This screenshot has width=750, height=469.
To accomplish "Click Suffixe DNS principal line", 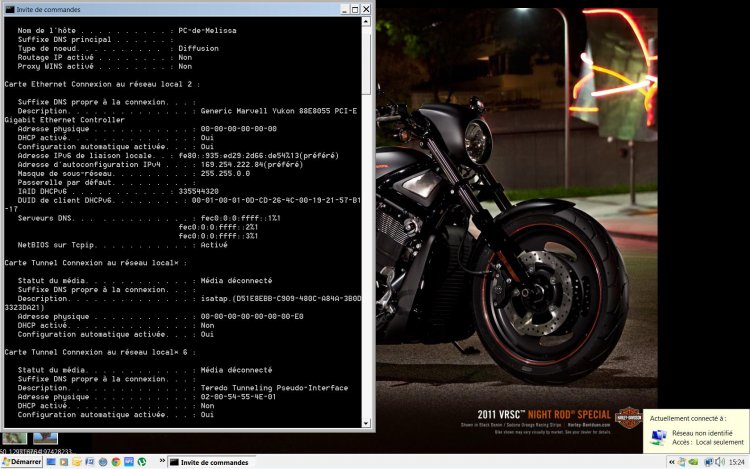I will [x=96, y=39].
